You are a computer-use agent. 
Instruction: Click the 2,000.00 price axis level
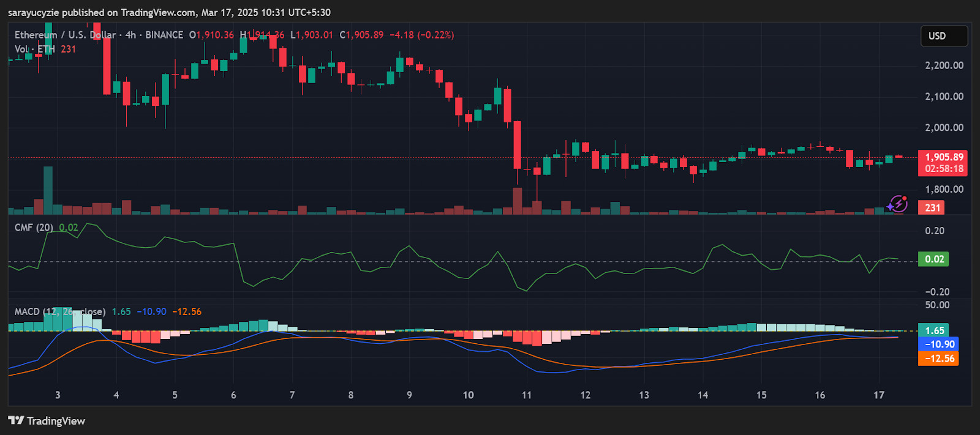tap(944, 128)
